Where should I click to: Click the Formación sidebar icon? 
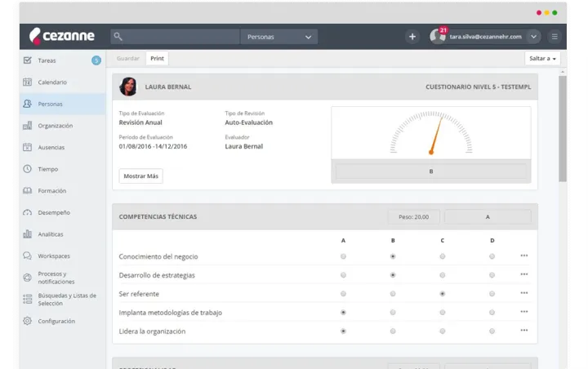[x=27, y=191]
